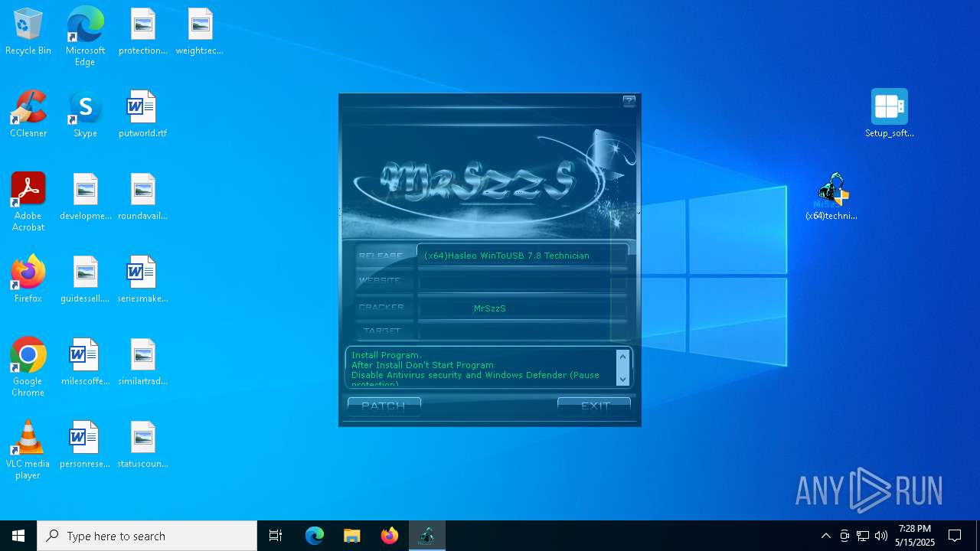Open the taskbar clock and date
The height and width of the screenshot is (551, 980).
click(915, 536)
